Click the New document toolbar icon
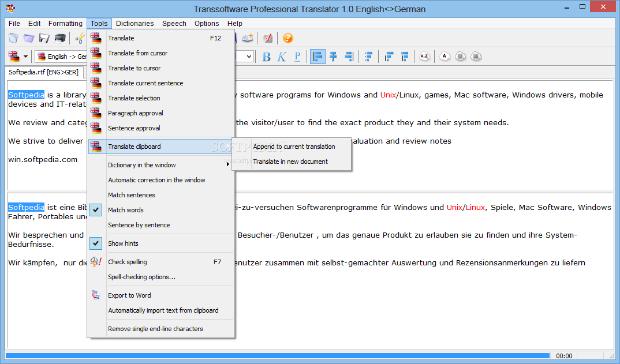The height and width of the screenshot is (364, 620). click(x=13, y=38)
